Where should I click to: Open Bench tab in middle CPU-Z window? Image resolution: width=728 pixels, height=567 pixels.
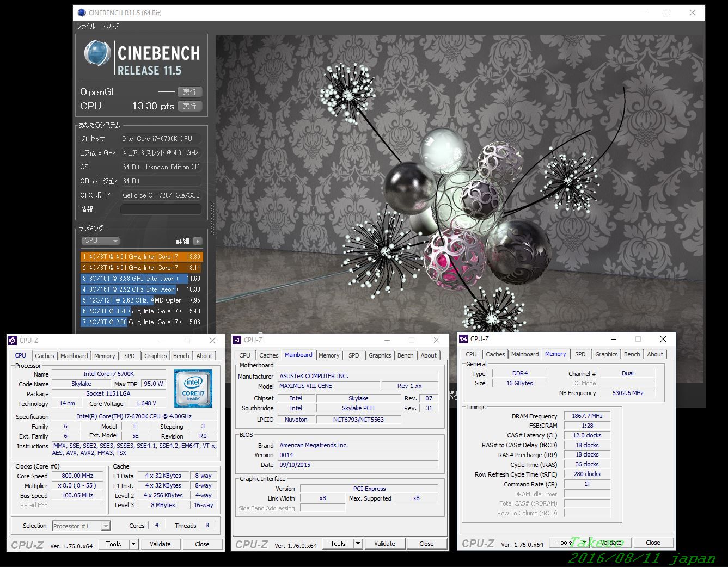406,355
